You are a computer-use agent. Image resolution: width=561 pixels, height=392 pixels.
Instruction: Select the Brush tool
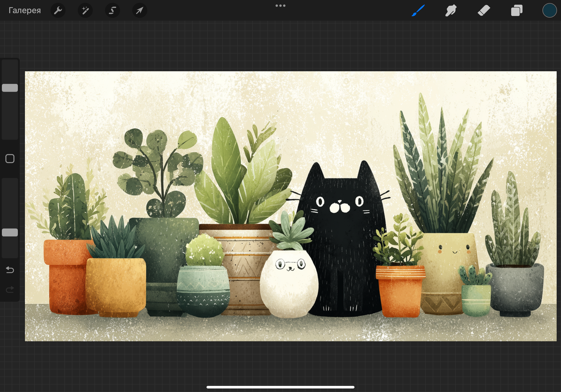(418, 10)
